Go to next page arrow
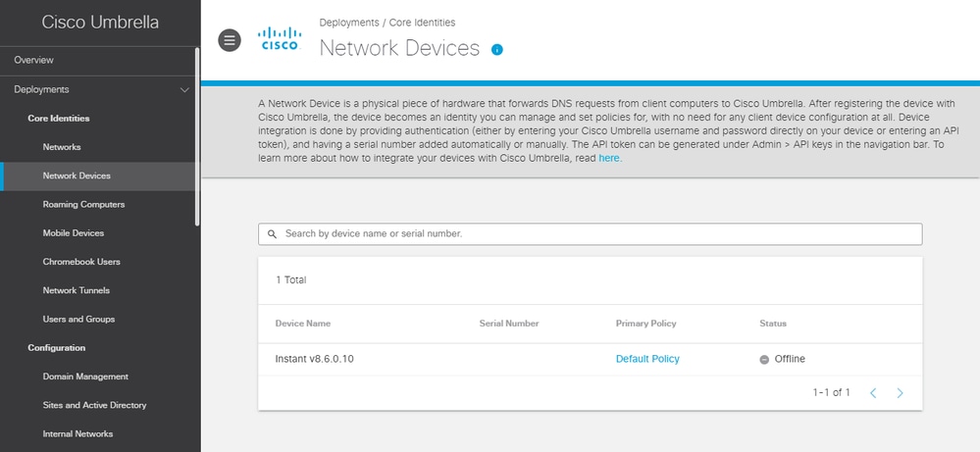This screenshot has width=980, height=452. pyautogui.click(x=900, y=393)
